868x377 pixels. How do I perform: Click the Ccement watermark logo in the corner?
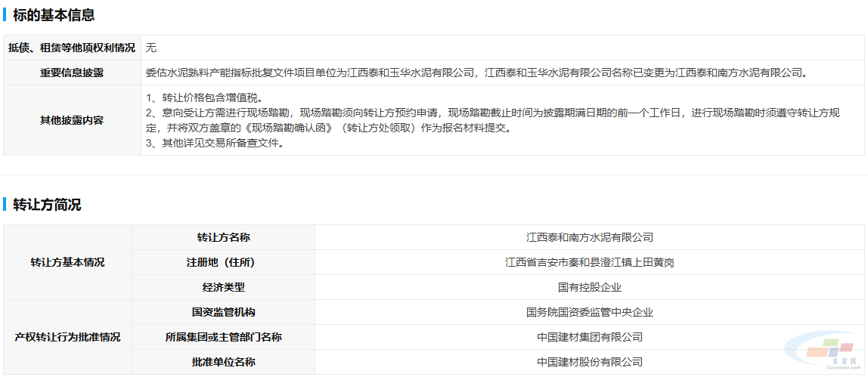[x=823, y=354]
